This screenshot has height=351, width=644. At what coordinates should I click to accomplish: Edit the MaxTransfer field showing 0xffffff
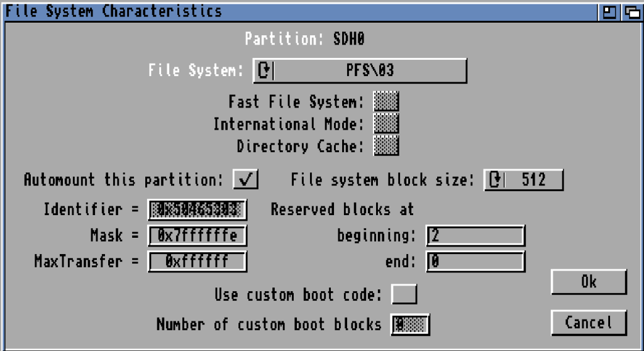tap(197, 261)
